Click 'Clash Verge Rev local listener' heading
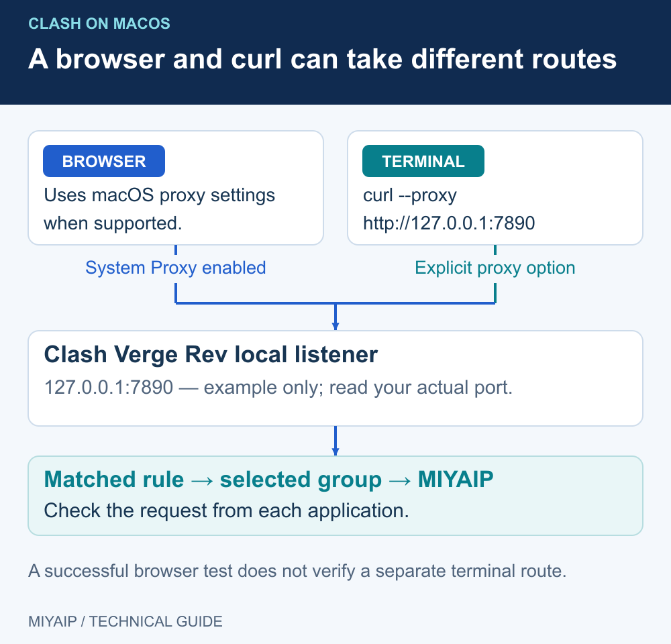This screenshot has width=671, height=644. point(211,355)
